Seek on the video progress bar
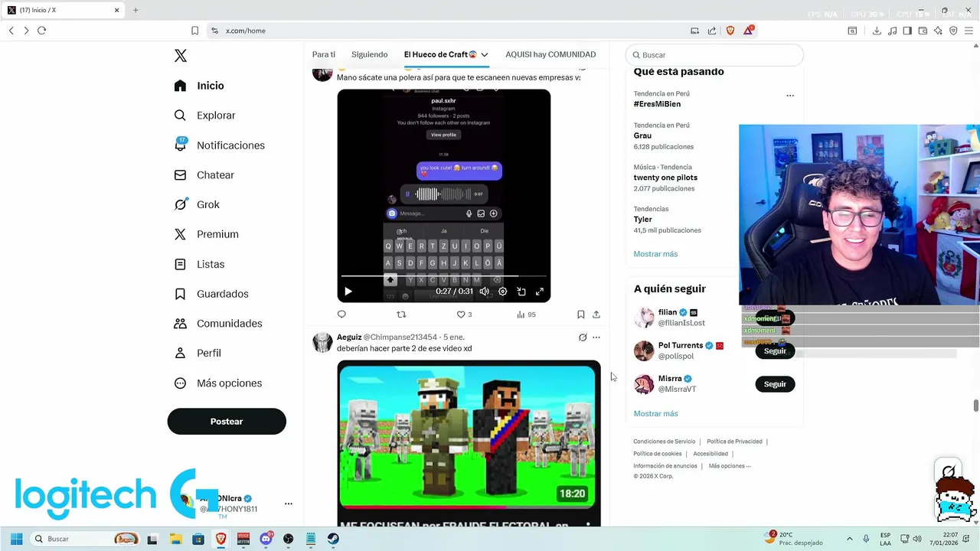980x551 pixels. click(443, 276)
